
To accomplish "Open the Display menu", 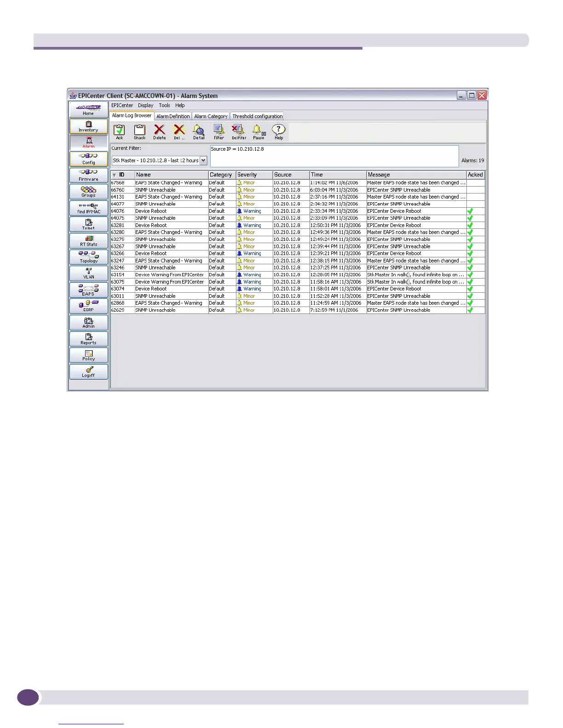I will (145, 105).
